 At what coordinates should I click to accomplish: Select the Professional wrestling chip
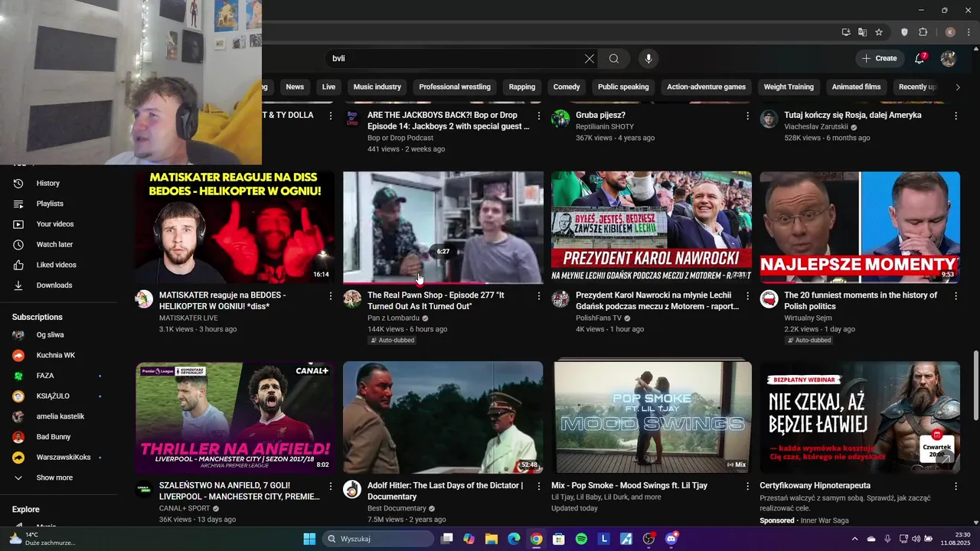point(455,87)
